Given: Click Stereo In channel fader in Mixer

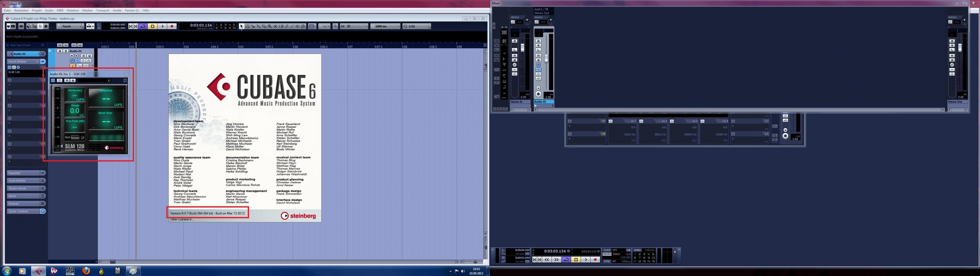Looking at the screenshot, I should click(522, 48).
